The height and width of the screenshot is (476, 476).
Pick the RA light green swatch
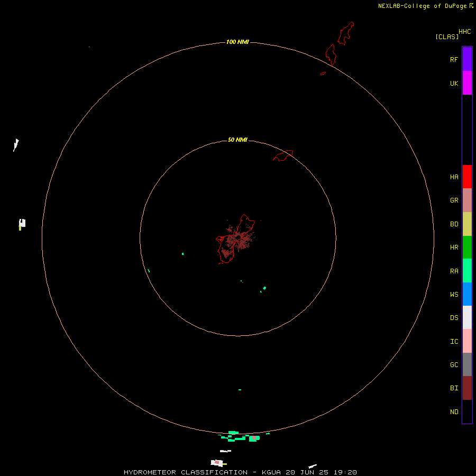pyautogui.click(x=467, y=271)
